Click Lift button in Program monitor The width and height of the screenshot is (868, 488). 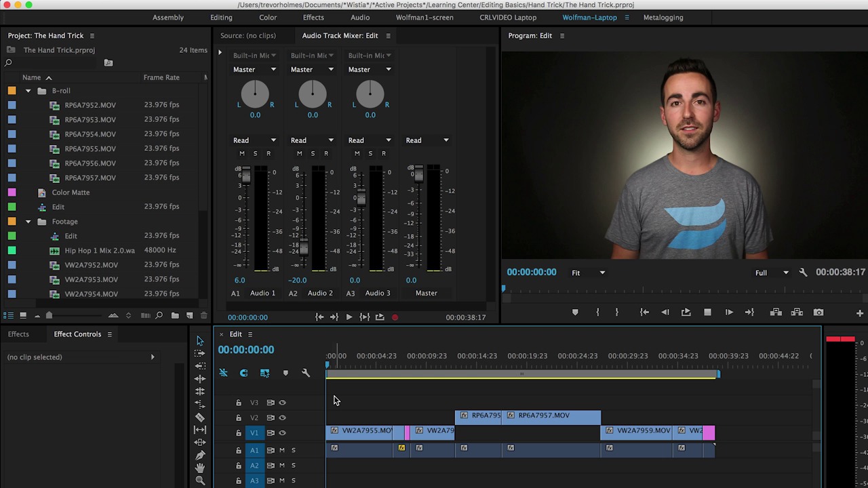tap(776, 312)
